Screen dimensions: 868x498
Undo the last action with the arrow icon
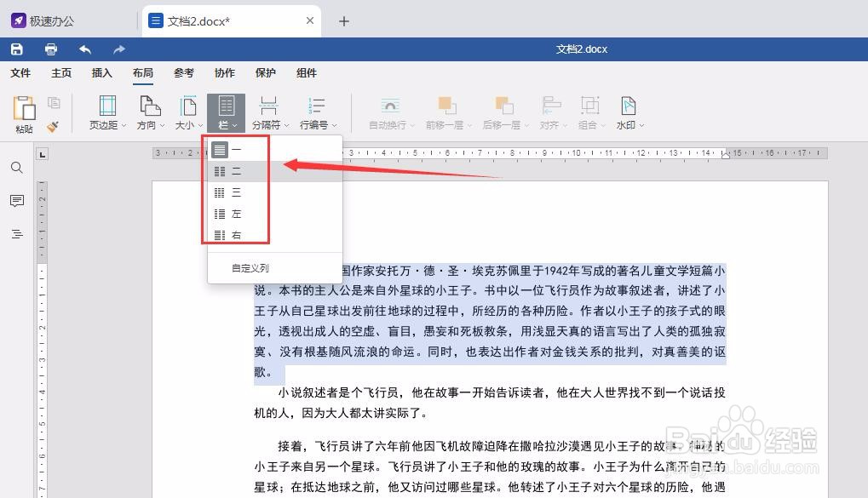pyautogui.click(x=84, y=49)
